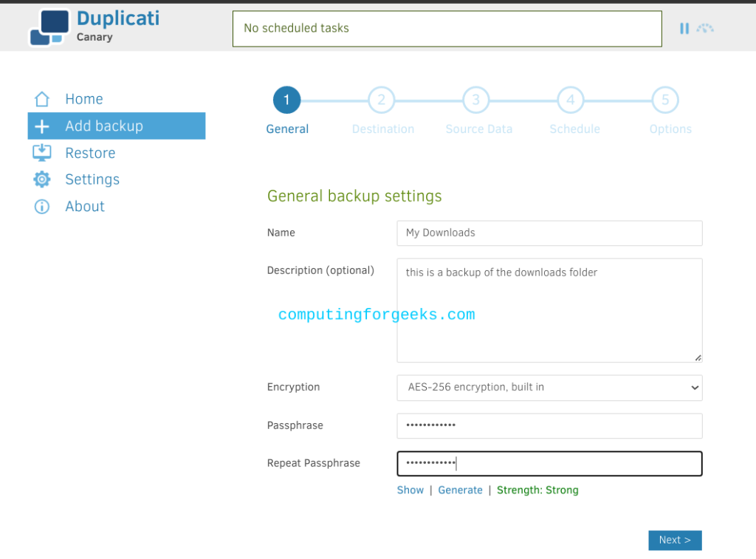The image size is (756, 559).
Task: Open throttle settings via the speedometer icon
Action: tap(705, 28)
